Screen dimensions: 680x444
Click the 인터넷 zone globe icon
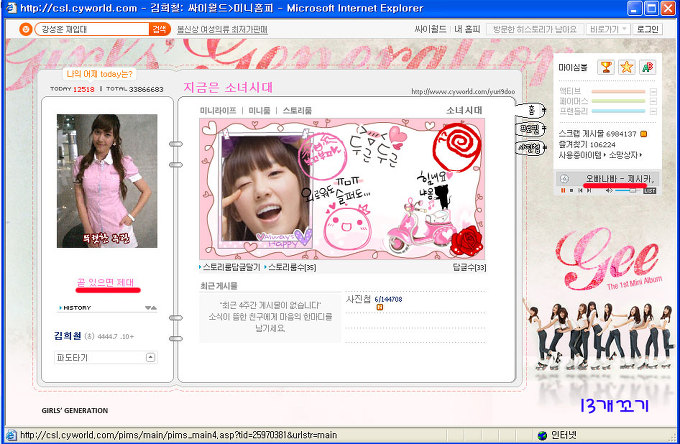[x=542, y=435]
